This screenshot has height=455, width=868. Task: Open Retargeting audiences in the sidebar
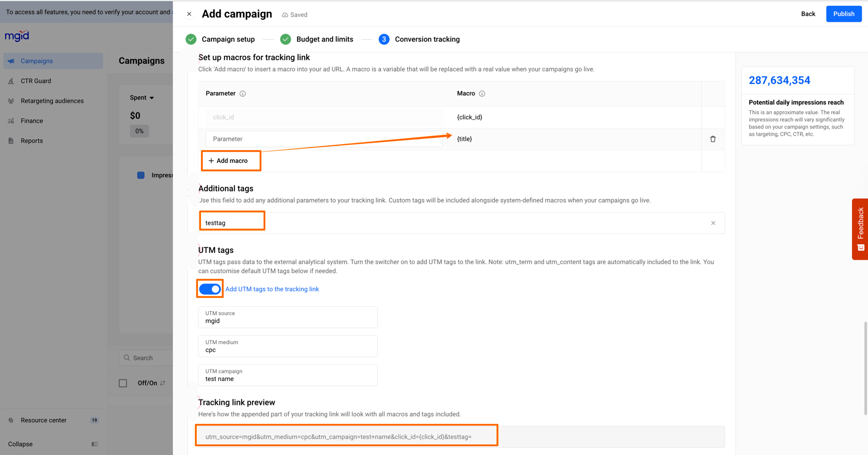53,101
